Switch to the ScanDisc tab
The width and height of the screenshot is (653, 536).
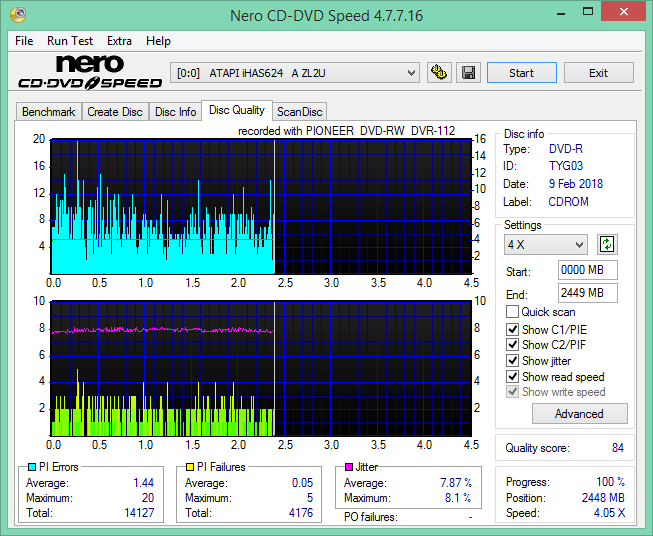(x=299, y=112)
